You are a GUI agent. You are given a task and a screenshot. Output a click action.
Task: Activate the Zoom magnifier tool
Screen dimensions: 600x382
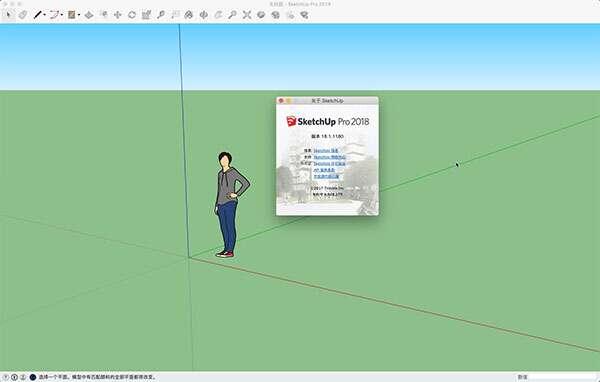tap(232, 15)
